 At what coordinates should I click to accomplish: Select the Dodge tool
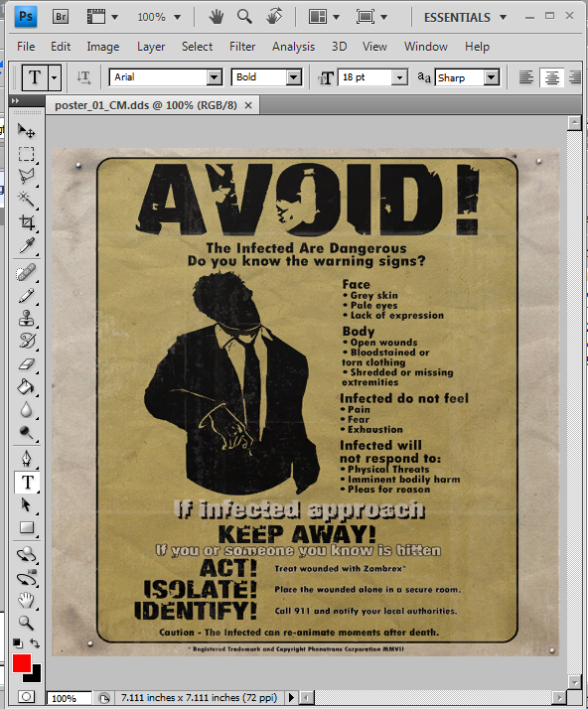(x=26, y=433)
